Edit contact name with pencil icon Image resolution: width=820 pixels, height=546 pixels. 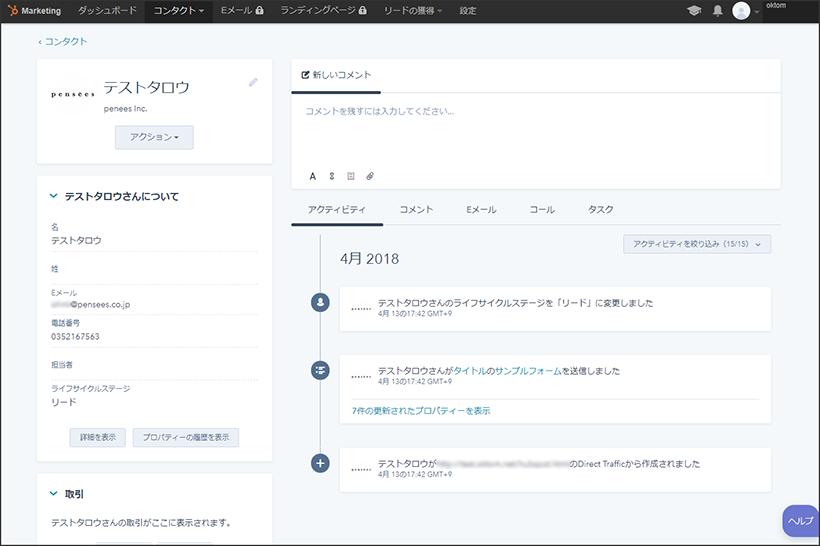pos(253,82)
